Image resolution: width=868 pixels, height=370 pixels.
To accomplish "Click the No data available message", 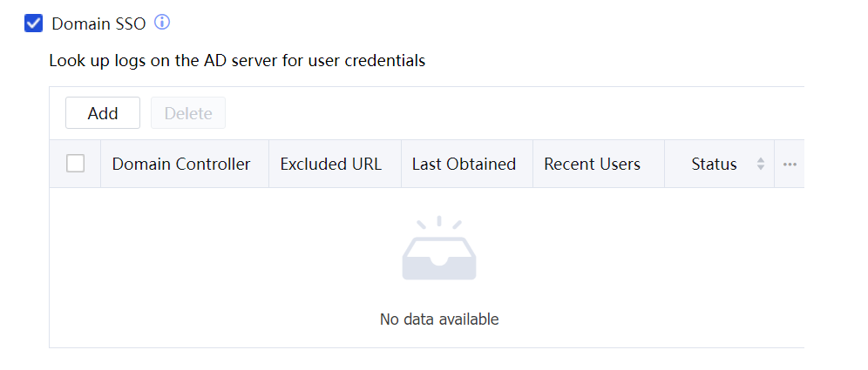I will coord(439,320).
